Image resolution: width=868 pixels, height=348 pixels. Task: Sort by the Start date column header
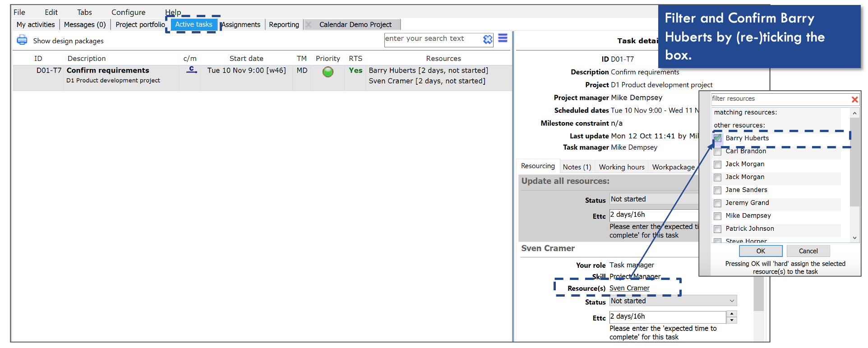pyautogui.click(x=246, y=59)
